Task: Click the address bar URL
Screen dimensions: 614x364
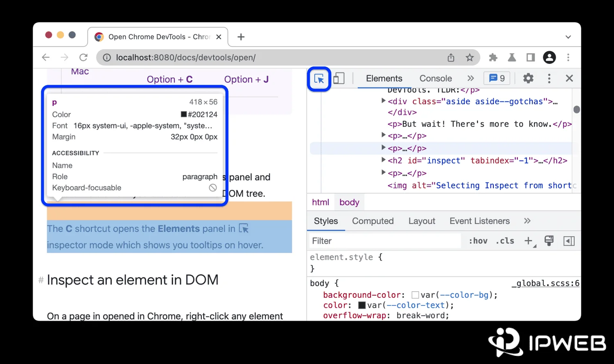Action: pyautogui.click(x=186, y=58)
